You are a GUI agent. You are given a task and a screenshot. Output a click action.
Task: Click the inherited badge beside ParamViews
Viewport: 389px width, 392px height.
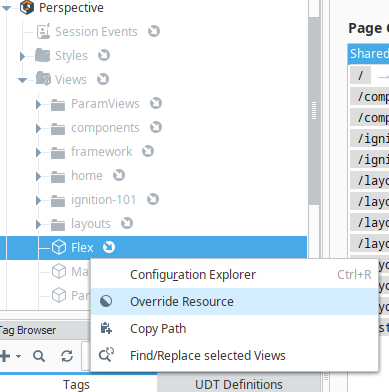156,103
